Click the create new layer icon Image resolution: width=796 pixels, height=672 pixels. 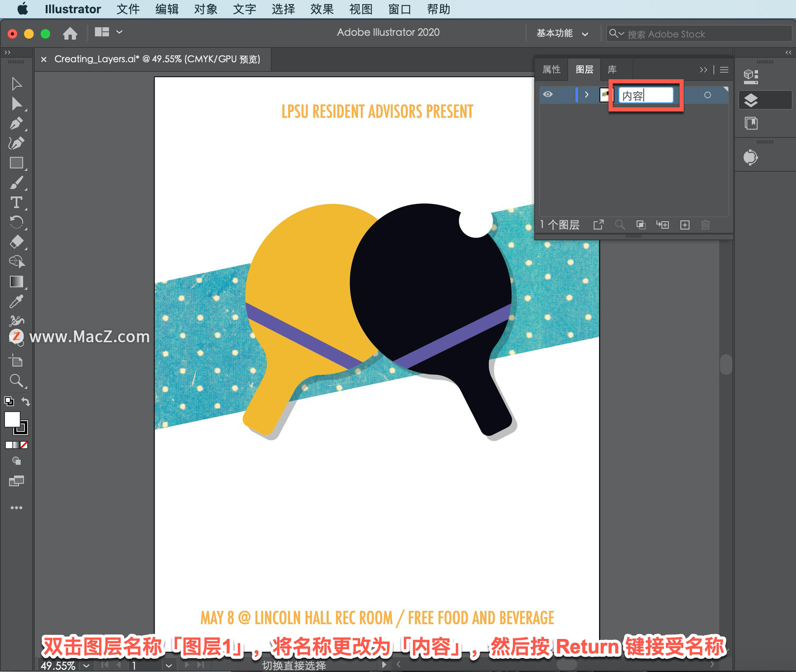[x=685, y=225]
